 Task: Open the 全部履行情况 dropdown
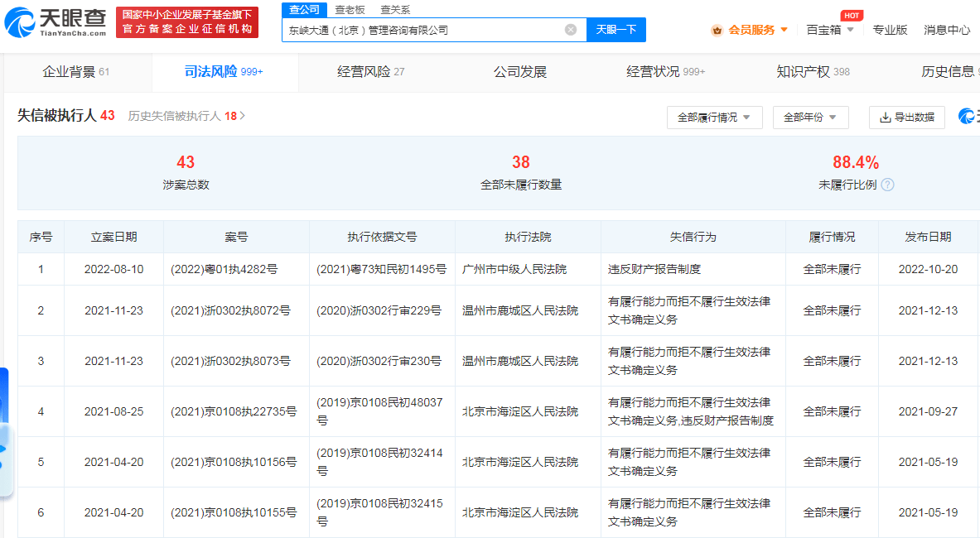click(x=714, y=118)
